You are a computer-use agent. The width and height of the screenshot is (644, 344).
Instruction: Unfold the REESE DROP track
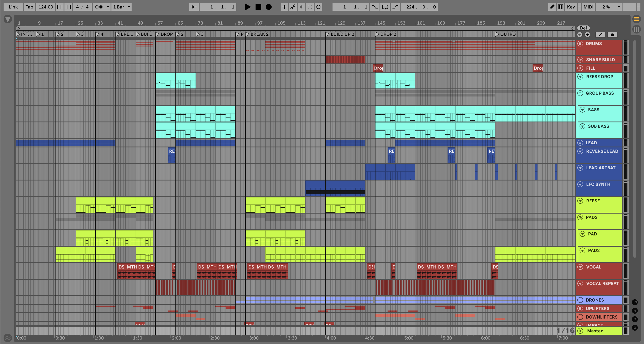tap(580, 77)
